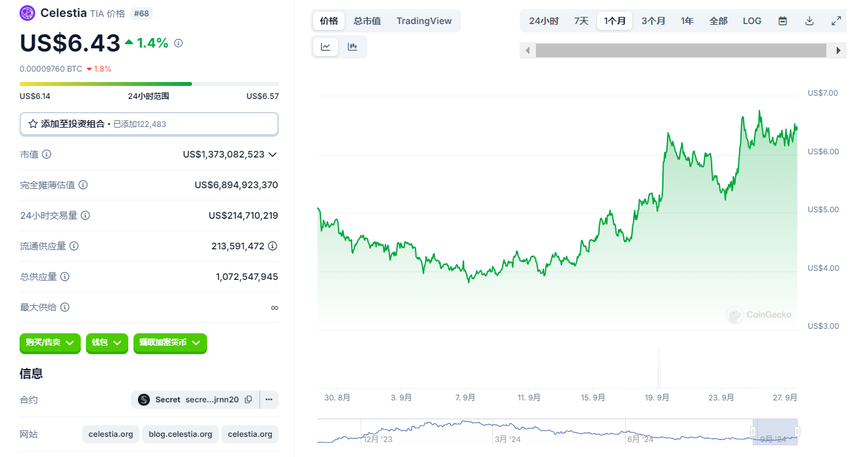The image size is (868, 457).
Task: Open the 购买/售卖 dropdown
Action: [50, 342]
